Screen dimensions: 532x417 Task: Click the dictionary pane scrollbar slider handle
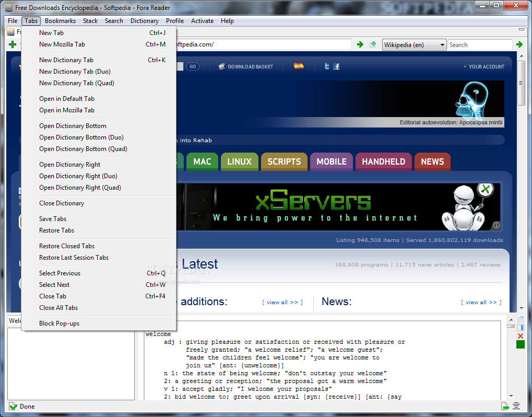tap(511, 326)
